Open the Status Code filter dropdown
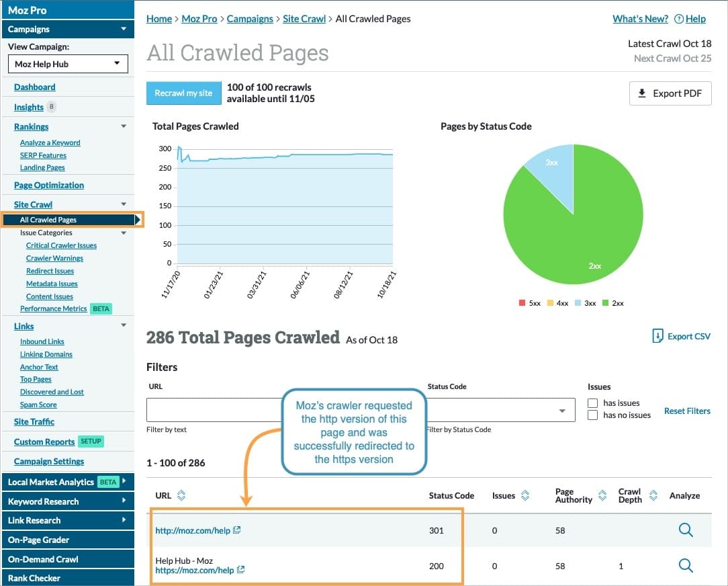728x586 pixels. [x=500, y=411]
